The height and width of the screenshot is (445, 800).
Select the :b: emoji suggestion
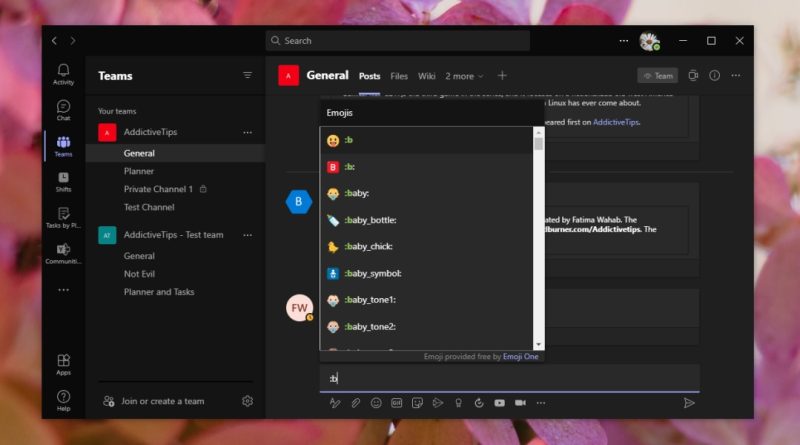pos(426,167)
